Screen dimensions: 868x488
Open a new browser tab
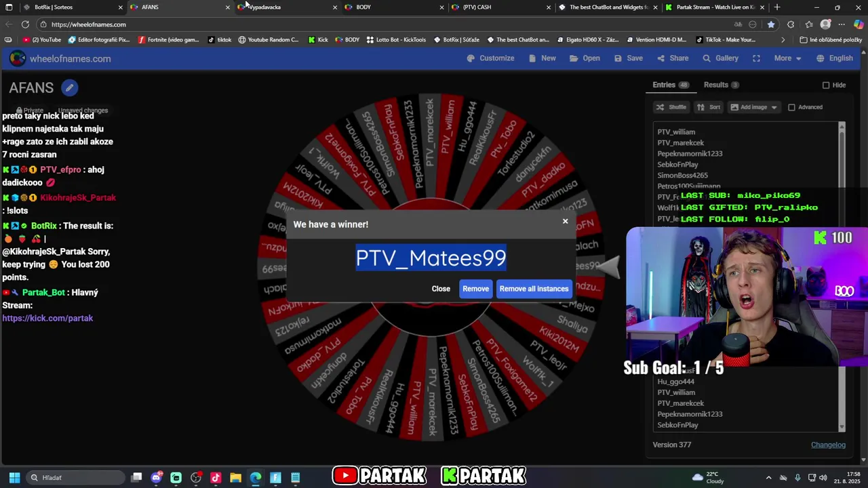(777, 7)
